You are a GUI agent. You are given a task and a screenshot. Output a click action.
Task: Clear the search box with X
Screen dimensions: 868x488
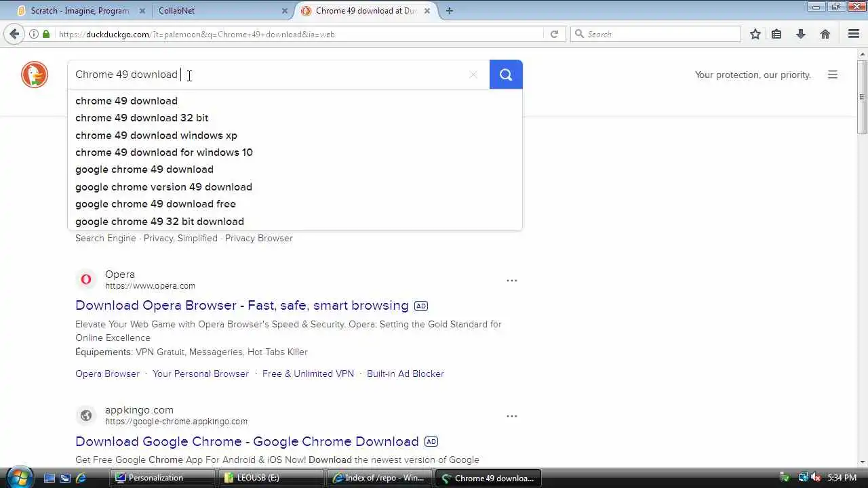473,75
